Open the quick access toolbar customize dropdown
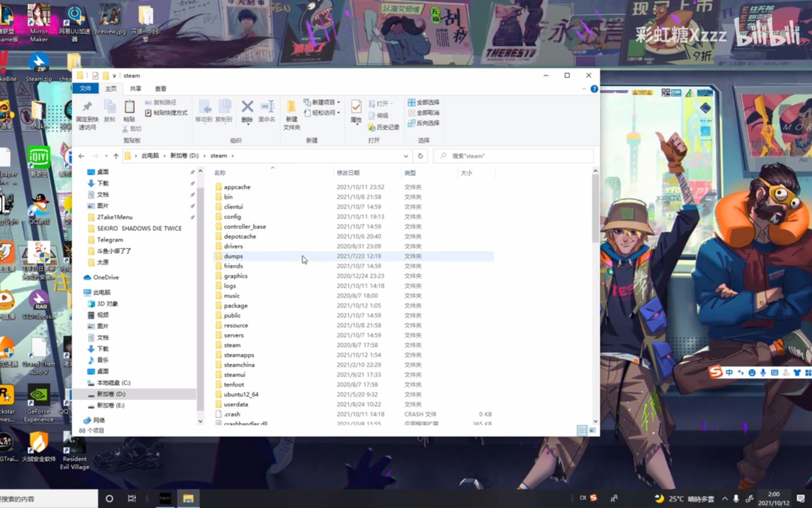 (x=114, y=76)
